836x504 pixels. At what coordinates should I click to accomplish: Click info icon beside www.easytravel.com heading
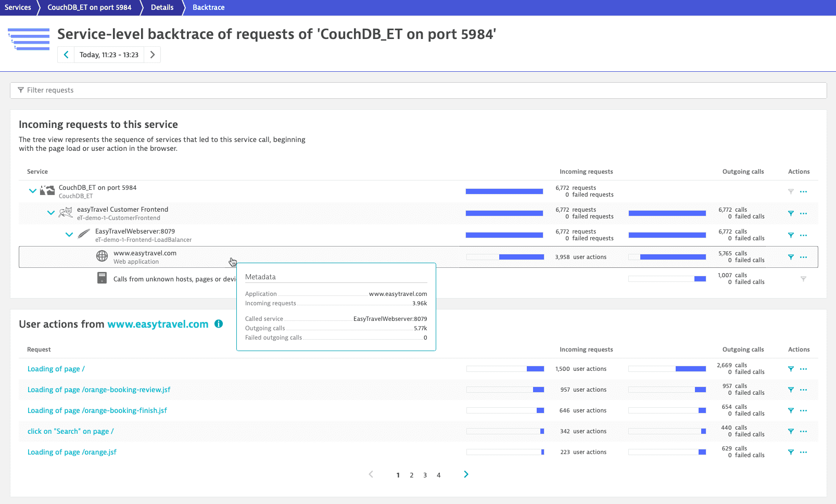pos(219,324)
